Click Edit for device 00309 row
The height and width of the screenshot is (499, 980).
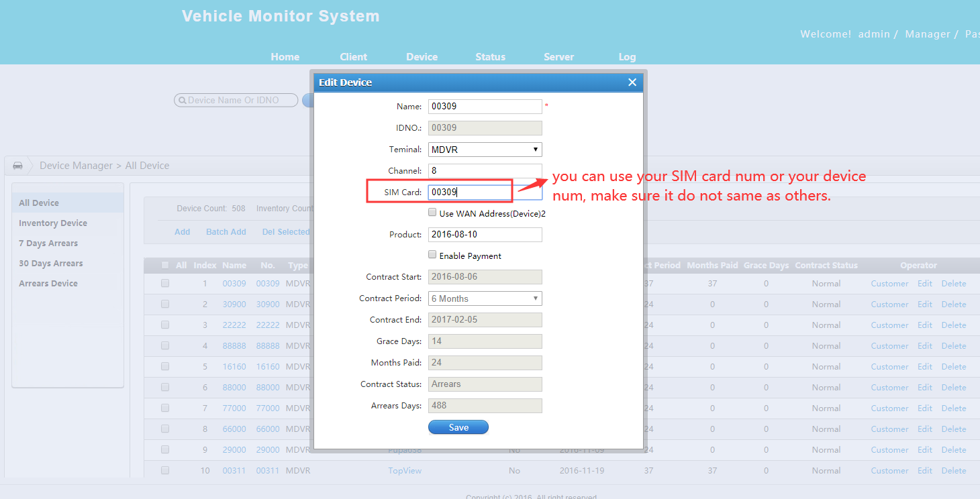pyautogui.click(x=925, y=284)
